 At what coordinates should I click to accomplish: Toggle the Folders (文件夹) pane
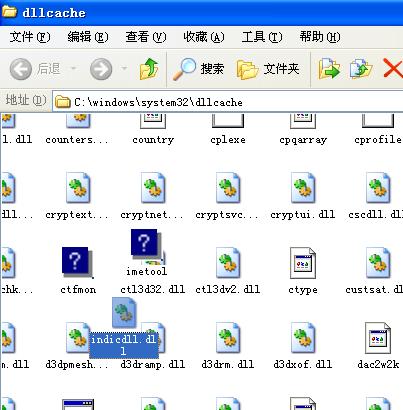(268, 69)
